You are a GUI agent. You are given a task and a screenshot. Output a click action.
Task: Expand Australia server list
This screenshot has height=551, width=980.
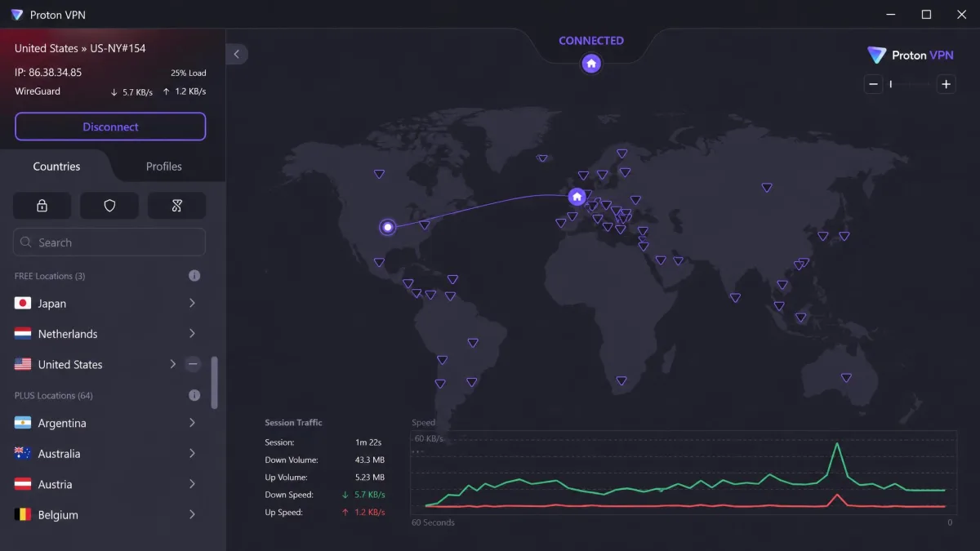[x=192, y=453]
